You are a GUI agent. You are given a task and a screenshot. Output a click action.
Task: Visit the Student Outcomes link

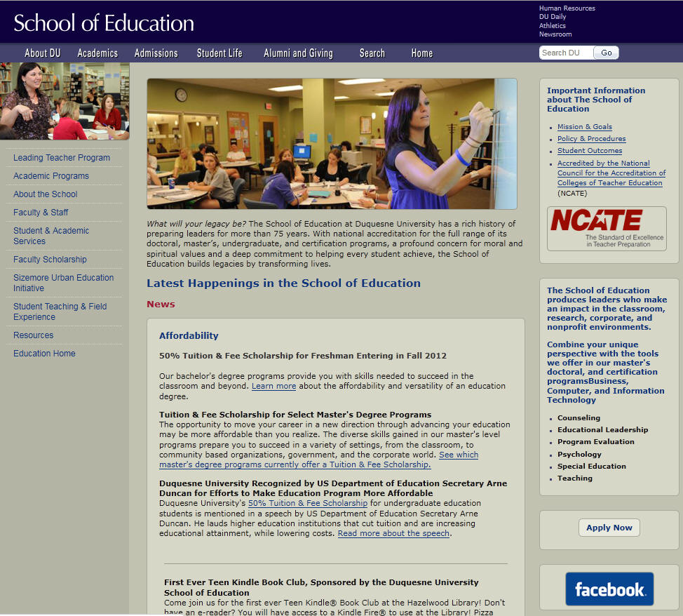[590, 150]
